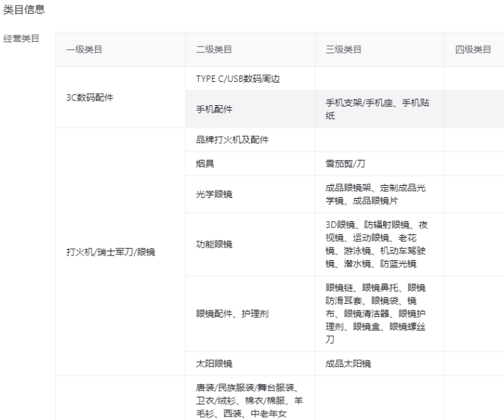The width and height of the screenshot is (504, 420).
Task: Click the 雪茄剪/刀 cell
Action: [x=348, y=164]
